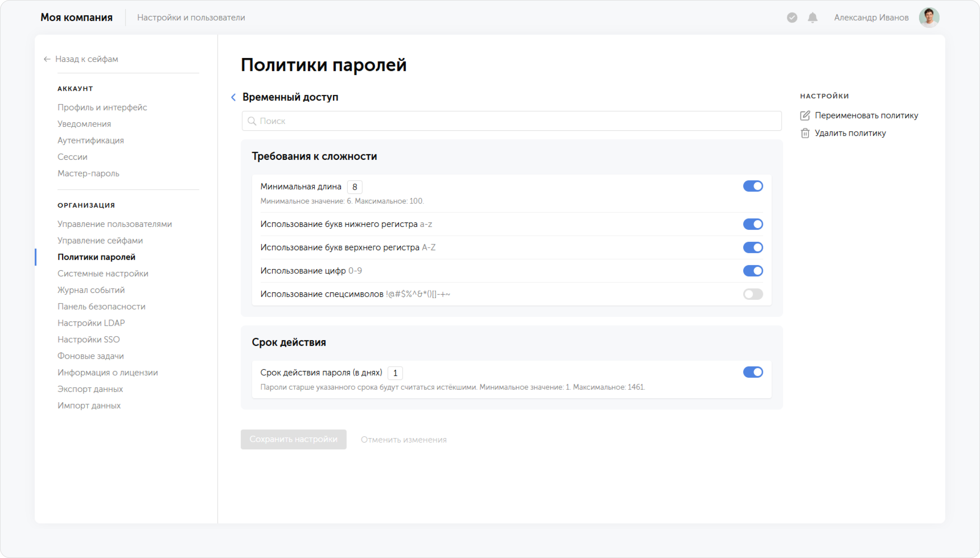Open Профиль и интерфейс settings
This screenshot has width=980, height=558.
(102, 107)
